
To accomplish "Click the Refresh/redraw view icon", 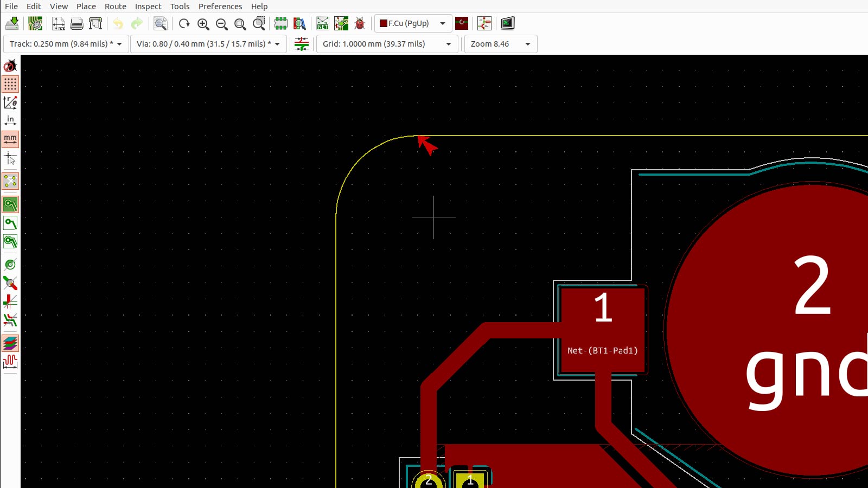I will pos(184,23).
